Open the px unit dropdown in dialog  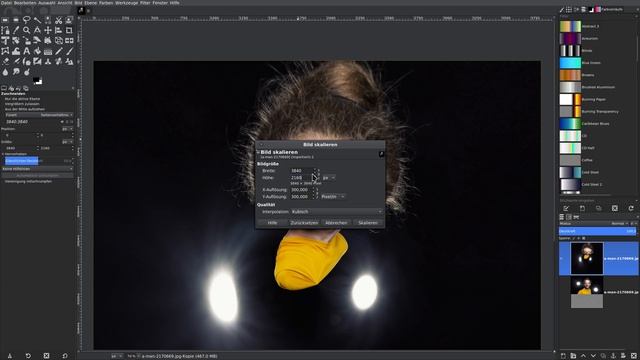[329, 178]
